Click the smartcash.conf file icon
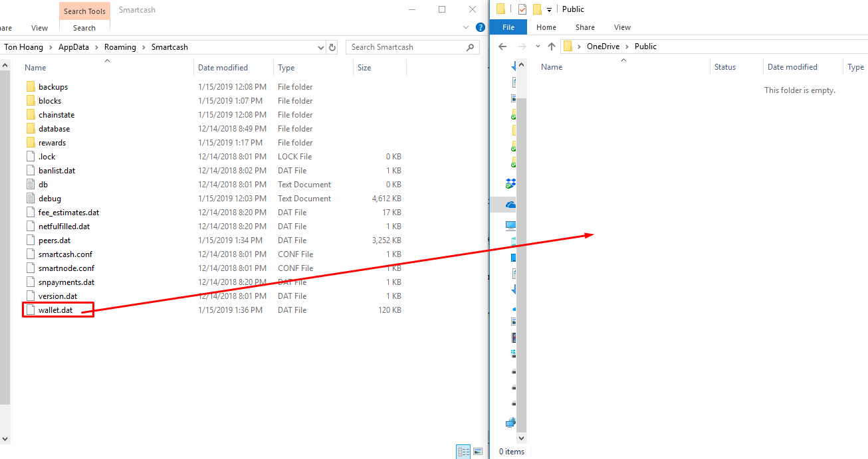The width and height of the screenshot is (868, 459). (31, 254)
